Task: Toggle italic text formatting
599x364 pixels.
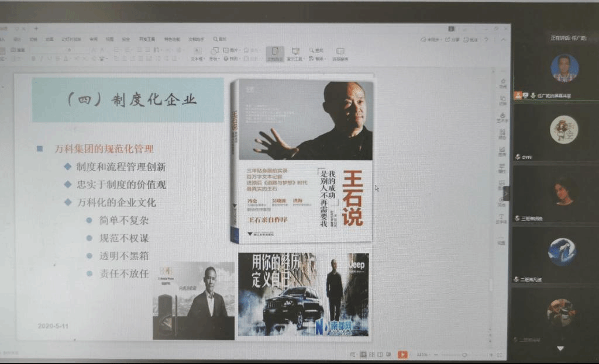Action: pos(42,59)
